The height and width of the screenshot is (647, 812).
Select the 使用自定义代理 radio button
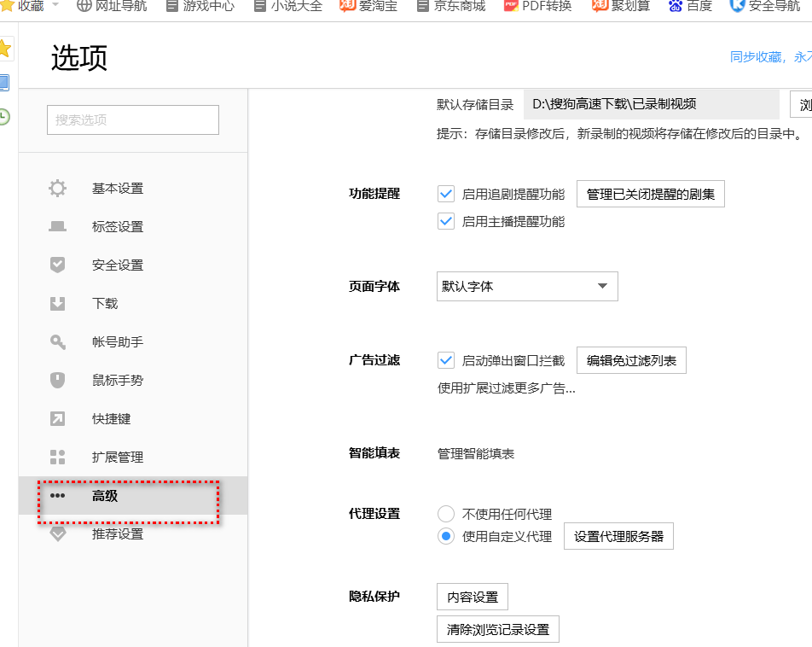(446, 536)
